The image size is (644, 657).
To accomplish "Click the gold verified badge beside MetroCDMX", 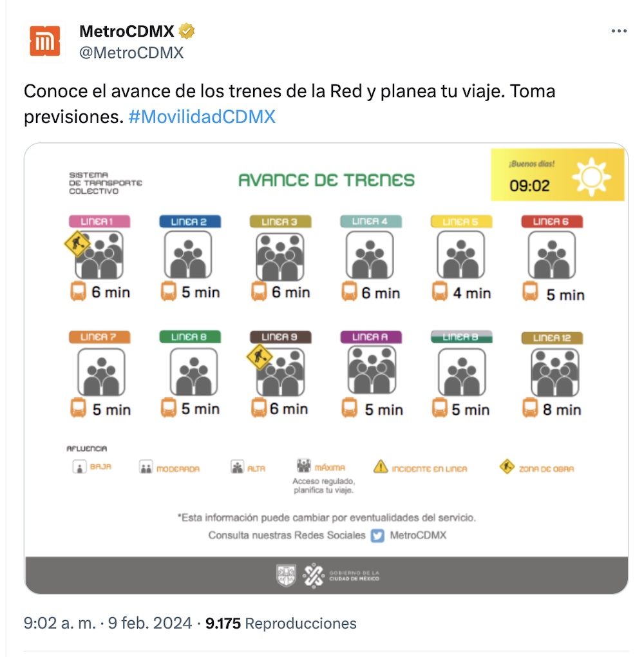I will click(187, 31).
